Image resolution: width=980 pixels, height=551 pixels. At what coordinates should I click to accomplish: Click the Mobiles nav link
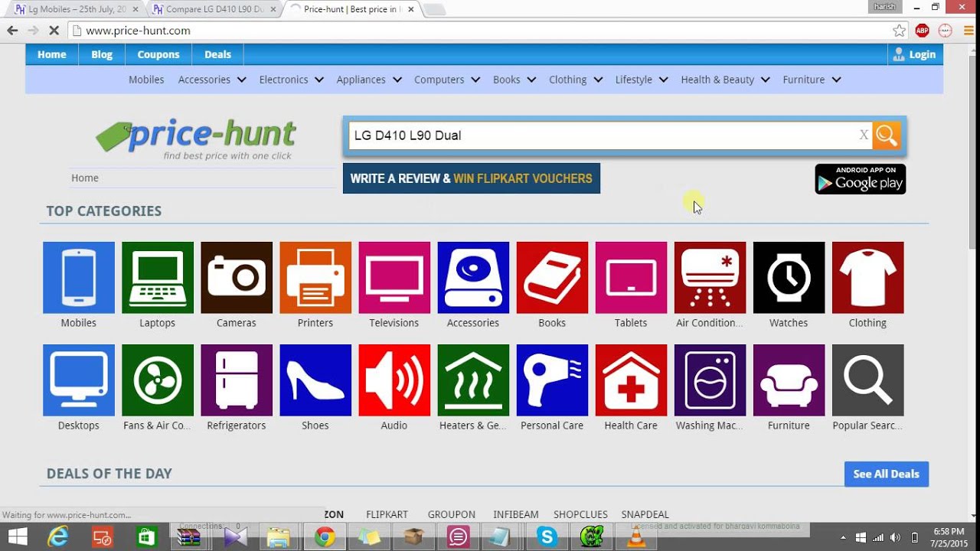click(x=146, y=80)
